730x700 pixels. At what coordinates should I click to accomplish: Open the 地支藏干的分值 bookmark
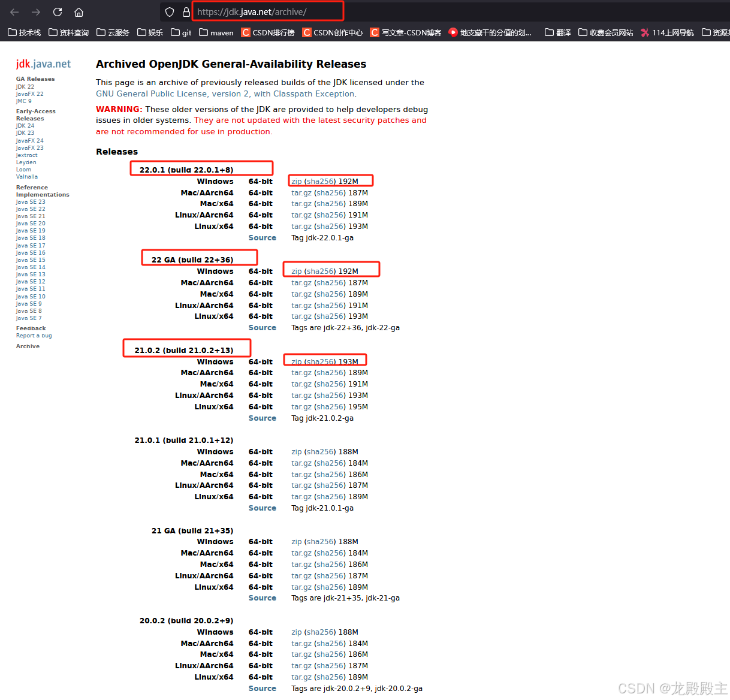coord(490,32)
